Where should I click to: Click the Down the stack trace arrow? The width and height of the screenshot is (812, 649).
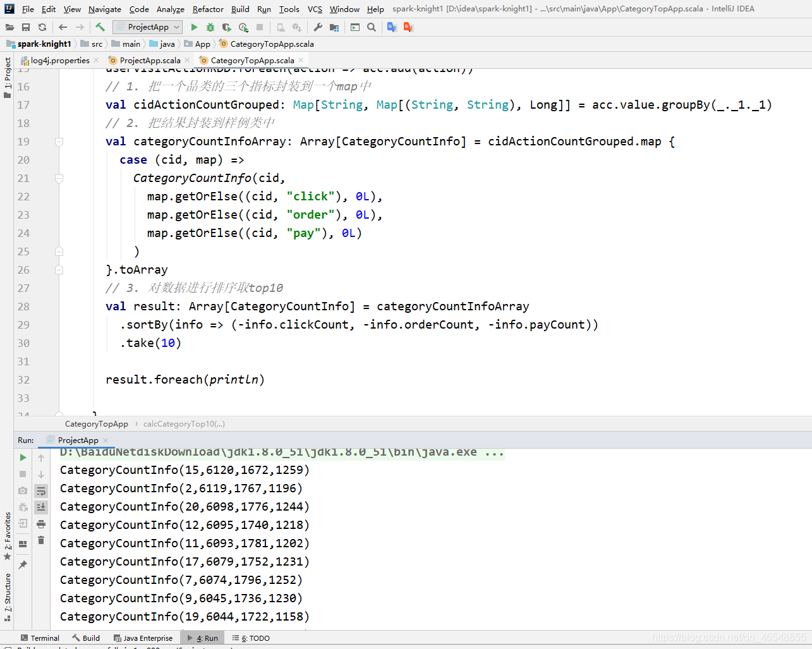click(41, 475)
